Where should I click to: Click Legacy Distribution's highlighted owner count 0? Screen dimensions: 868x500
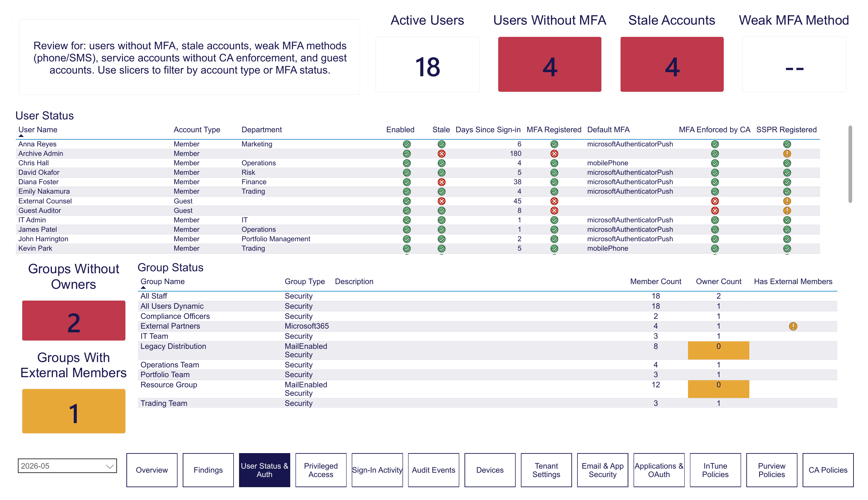coord(718,350)
